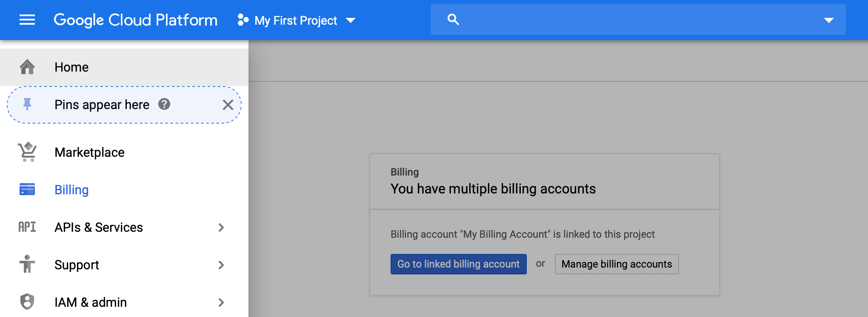The width and height of the screenshot is (868, 317).
Task: Expand the APIs & Services submenu chevron
Action: pos(221,228)
